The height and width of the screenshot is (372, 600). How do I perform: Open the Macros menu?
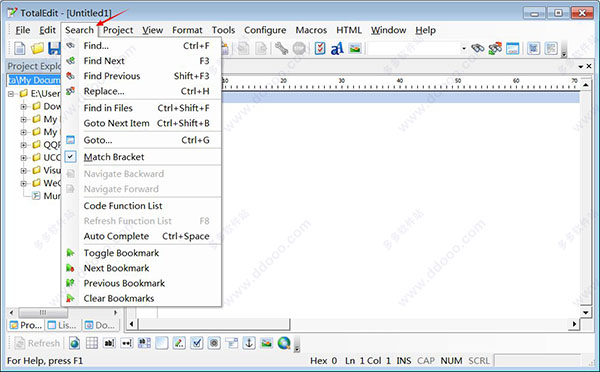pos(311,30)
